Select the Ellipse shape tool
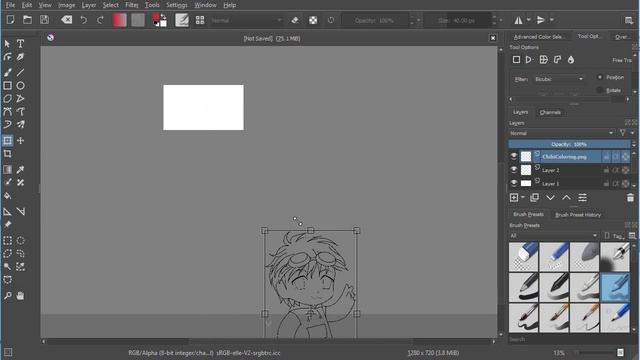This screenshot has height=360, width=640. point(20,86)
